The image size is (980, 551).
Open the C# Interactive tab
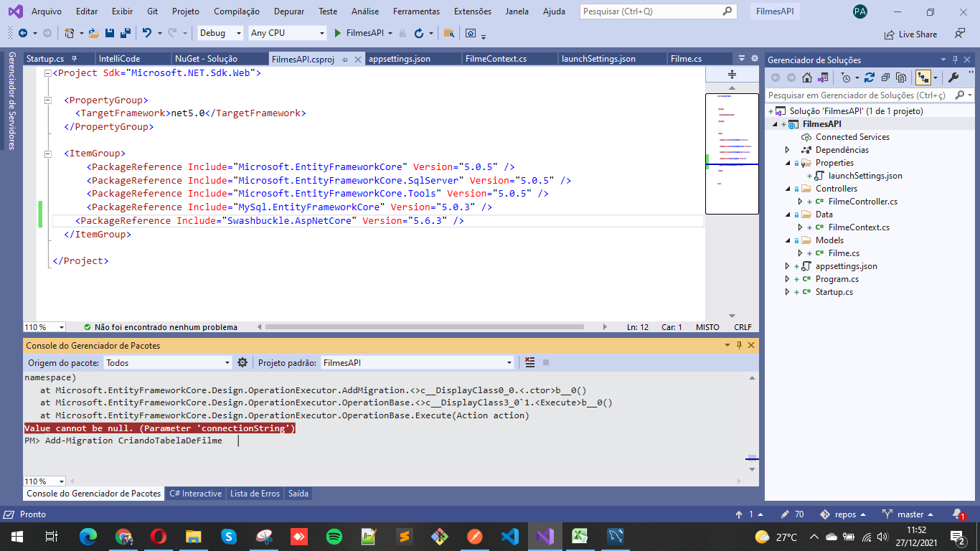pyautogui.click(x=196, y=494)
